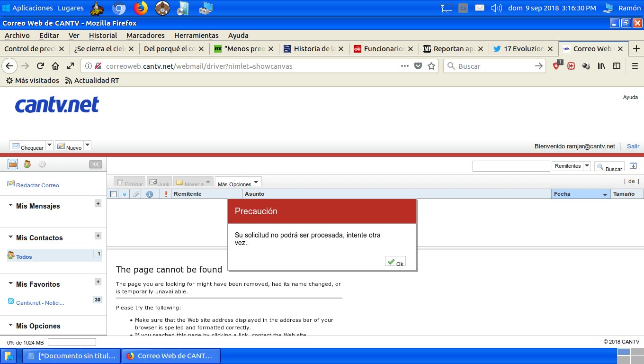Expand the Mis Opciones section

[11, 325]
